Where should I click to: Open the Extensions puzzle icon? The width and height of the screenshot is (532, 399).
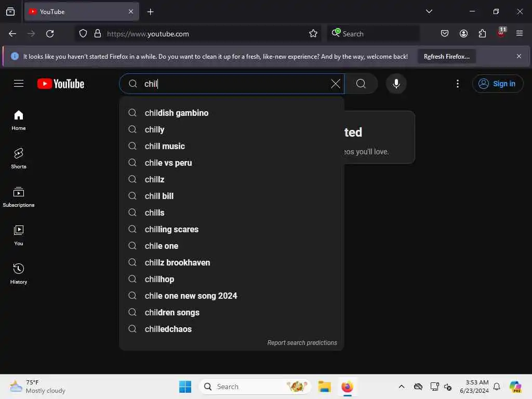coord(482,34)
